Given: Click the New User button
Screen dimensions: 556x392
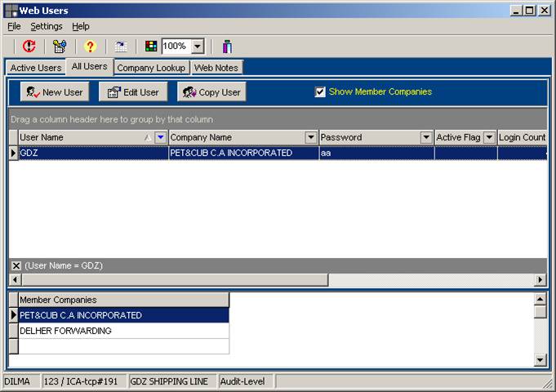Looking at the screenshot, I should [54, 92].
